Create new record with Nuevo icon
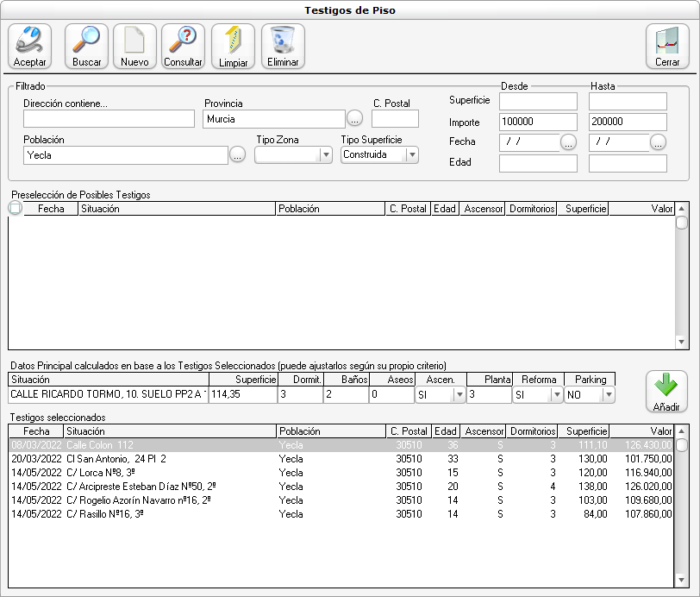This screenshot has width=700, height=597. pos(134,47)
